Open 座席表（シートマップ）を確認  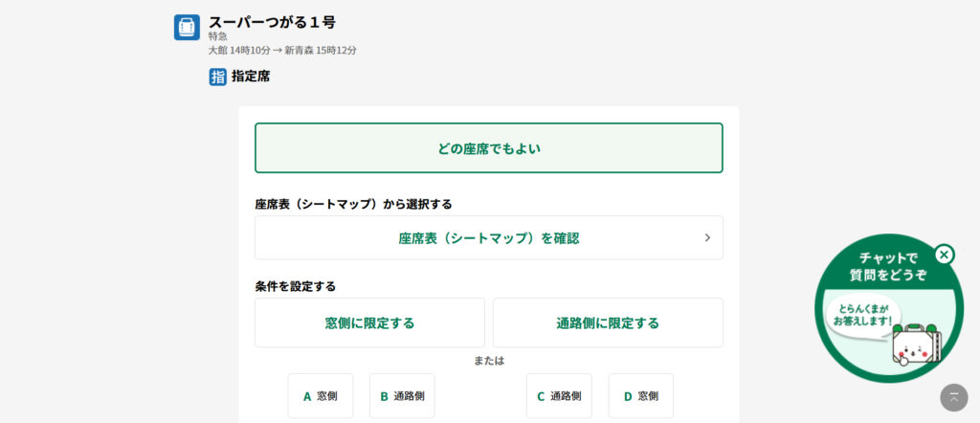pos(488,237)
